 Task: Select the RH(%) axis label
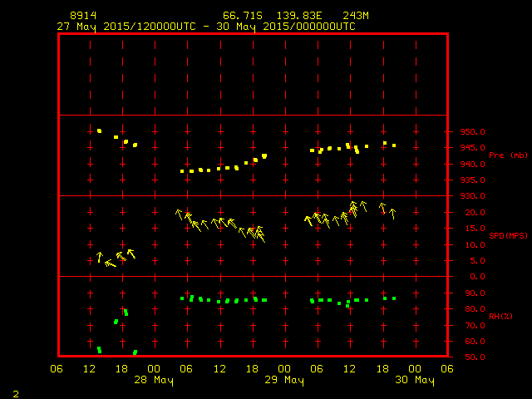coord(500,316)
